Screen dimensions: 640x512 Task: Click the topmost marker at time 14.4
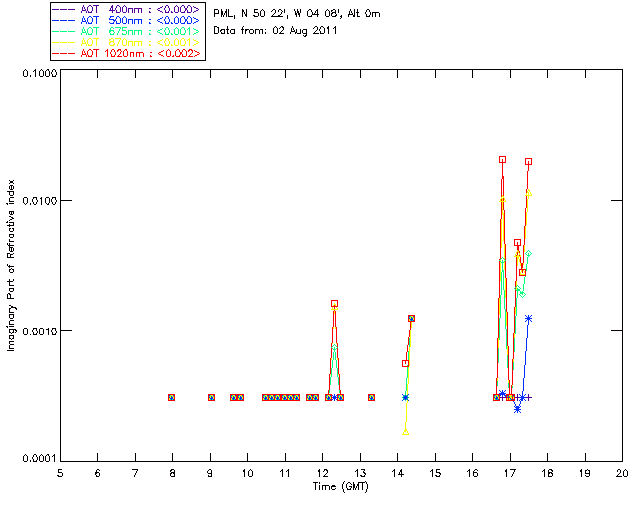(411, 318)
